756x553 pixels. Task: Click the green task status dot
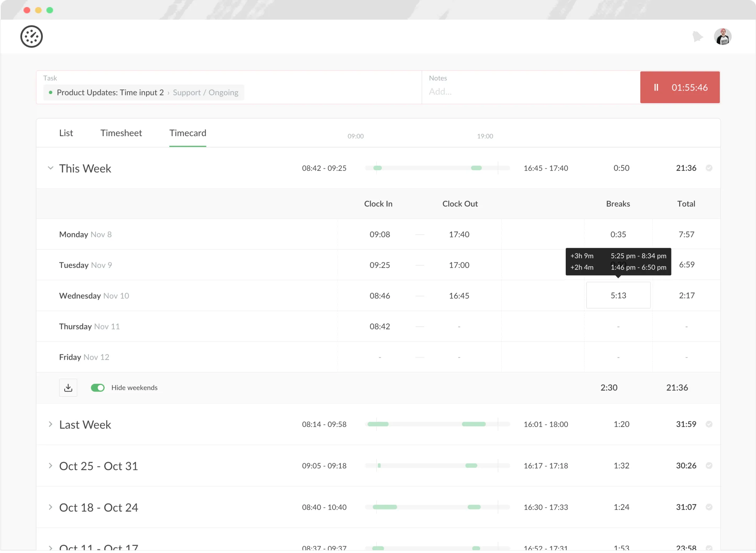51,92
